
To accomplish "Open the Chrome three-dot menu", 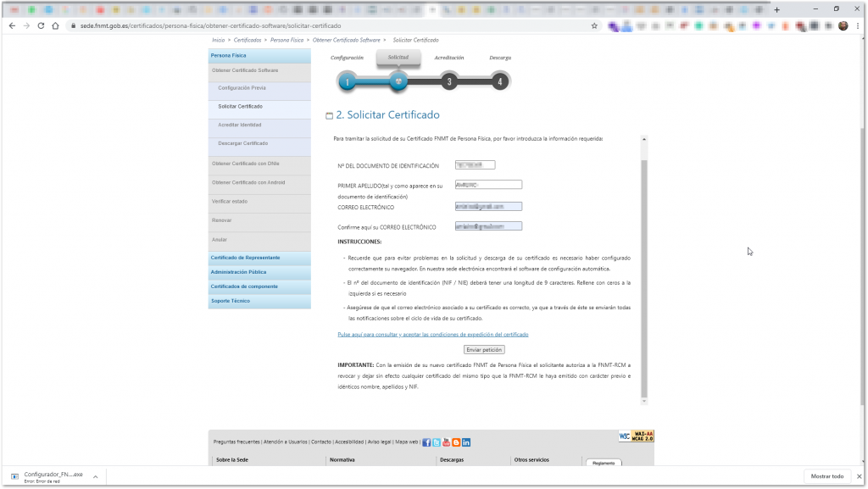I will (858, 25).
